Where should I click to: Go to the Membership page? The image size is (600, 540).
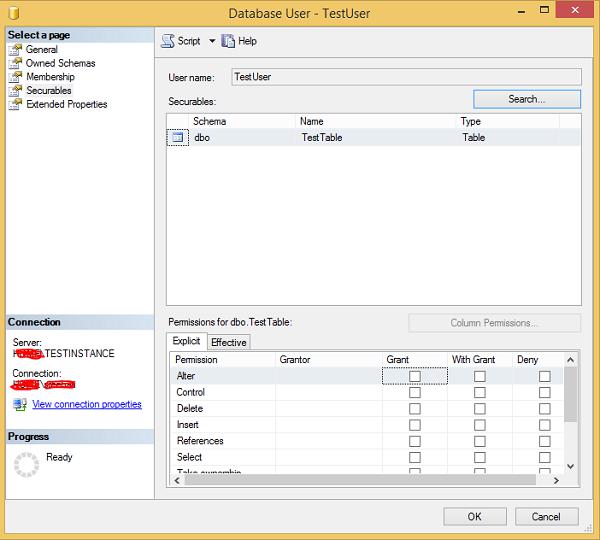coord(50,77)
